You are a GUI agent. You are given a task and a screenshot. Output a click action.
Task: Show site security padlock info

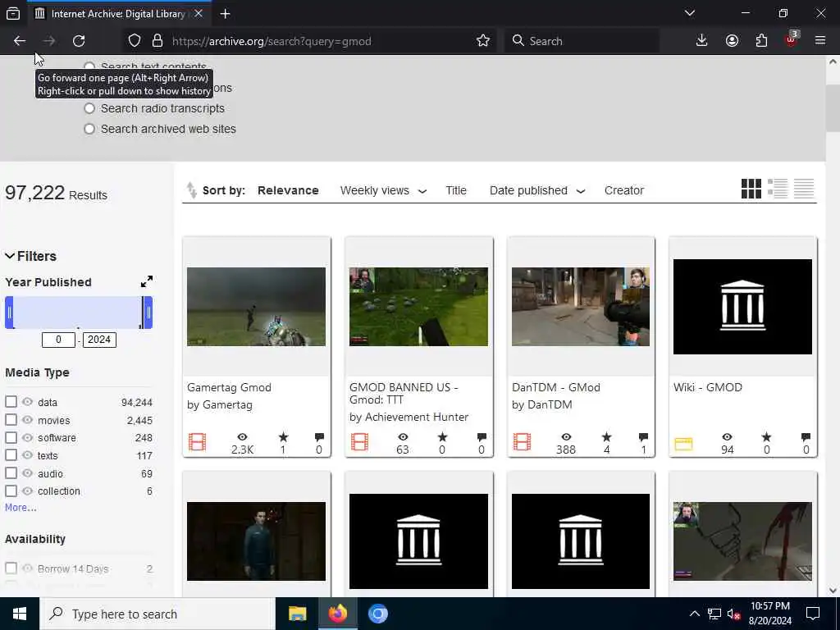(157, 41)
